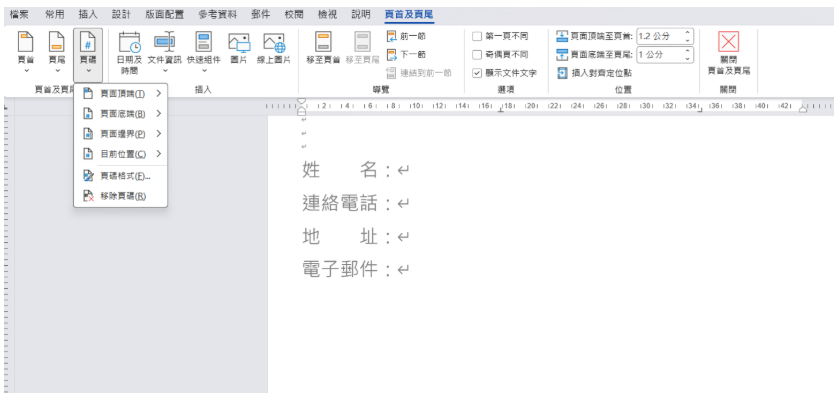Click the 姓 名 line in document
The width and height of the screenshot is (835, 393).
356,170
